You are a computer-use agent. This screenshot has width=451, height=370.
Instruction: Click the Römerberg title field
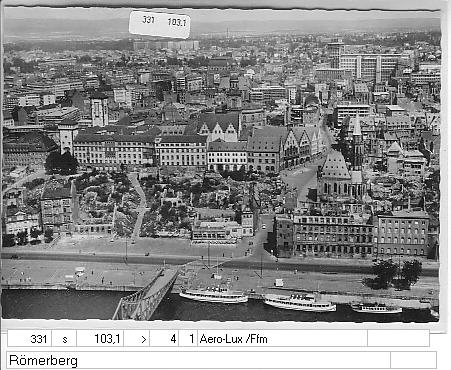click(198, 360)
